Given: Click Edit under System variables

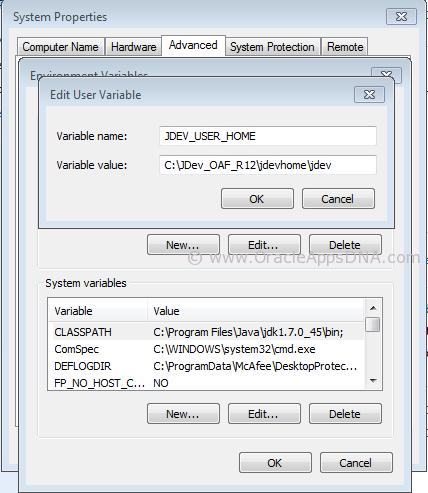Looking at the screenshot, I should [264, 414].
